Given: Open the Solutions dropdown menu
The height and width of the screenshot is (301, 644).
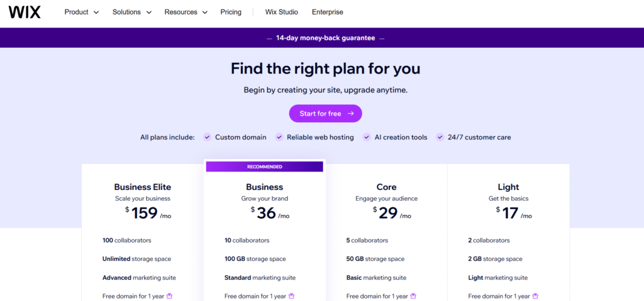Looking at the screenshot, I should (131, 12).
